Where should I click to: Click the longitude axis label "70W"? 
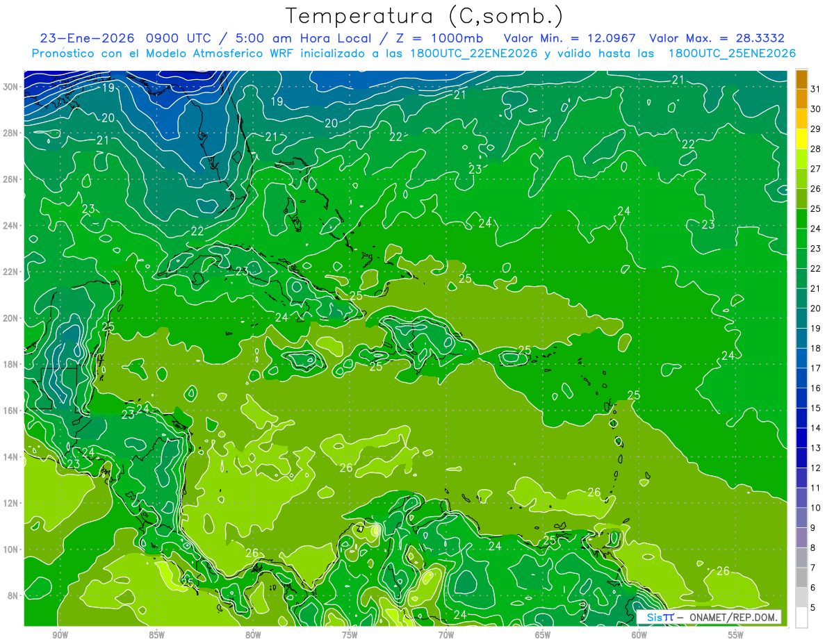(x=446, y=635)
